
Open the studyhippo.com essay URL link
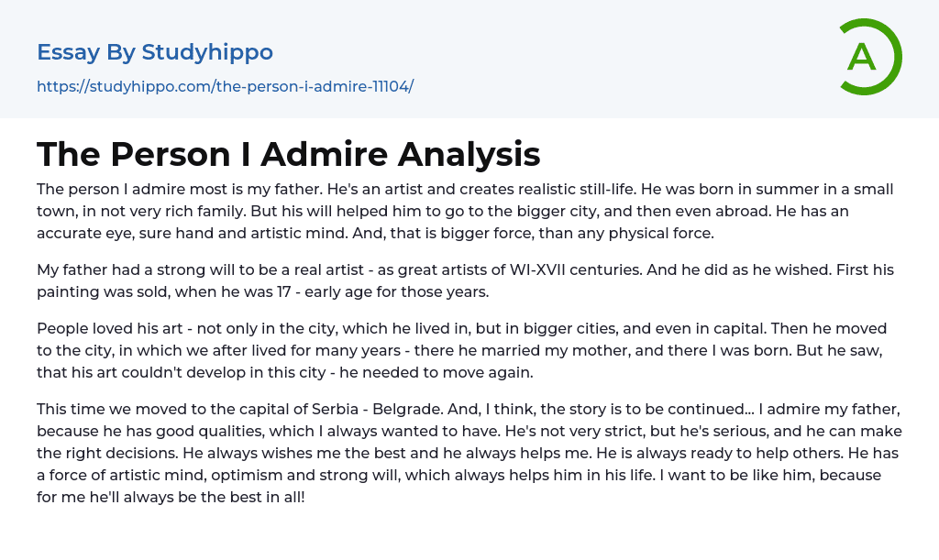tap(225, 86)
